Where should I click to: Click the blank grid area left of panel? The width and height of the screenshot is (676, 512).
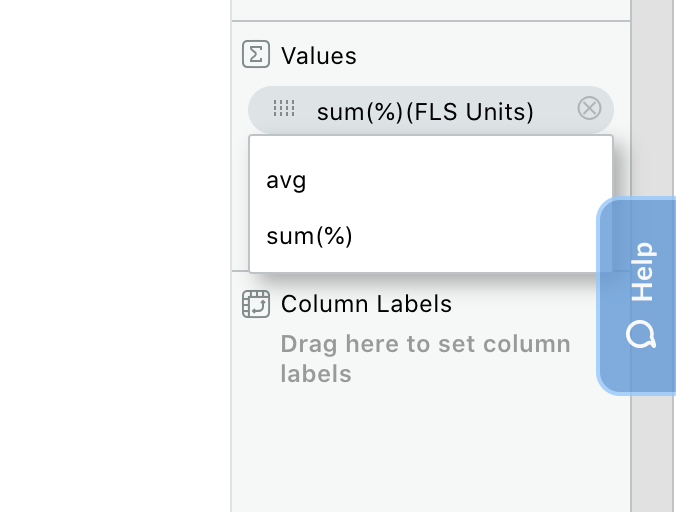coord(115,256)
